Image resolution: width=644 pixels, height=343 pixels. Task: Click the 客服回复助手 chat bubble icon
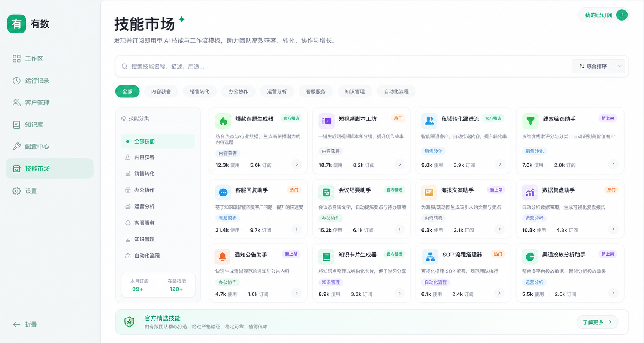(223, 192)
